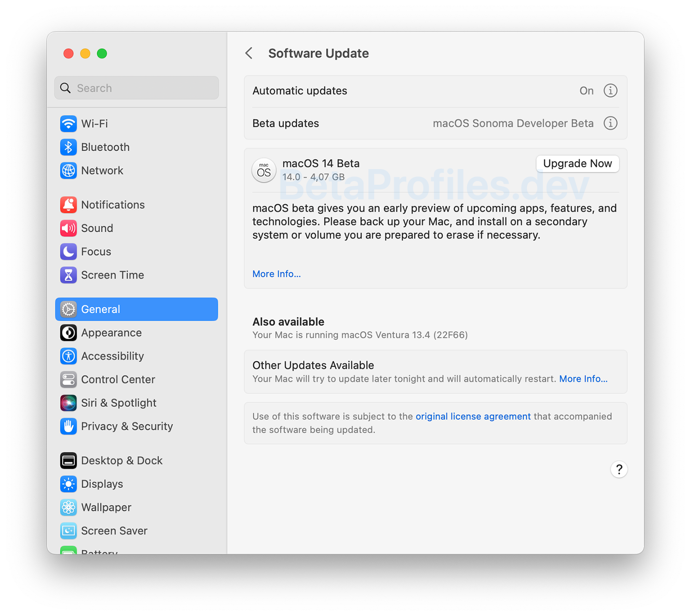Select Wallpaper label in sidebar

coord(106,507)
